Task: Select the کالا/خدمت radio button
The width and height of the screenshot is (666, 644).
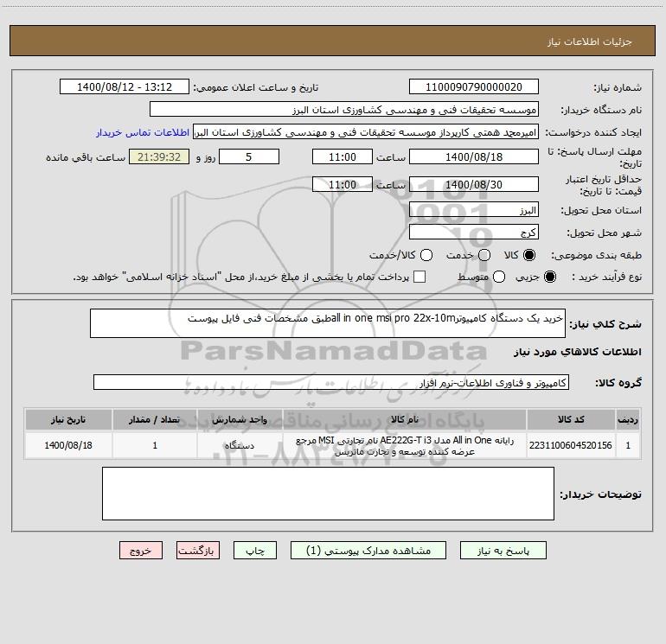Action: click(426, 255)
